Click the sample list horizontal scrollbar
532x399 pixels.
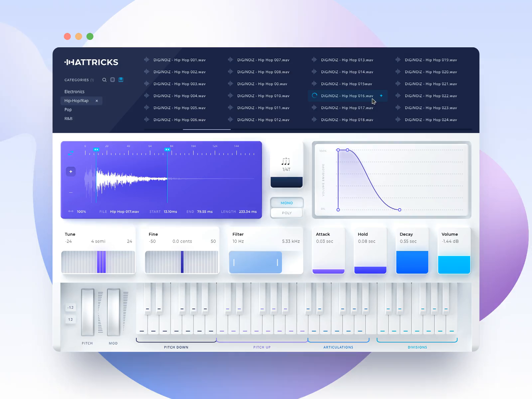click(207, 129)
